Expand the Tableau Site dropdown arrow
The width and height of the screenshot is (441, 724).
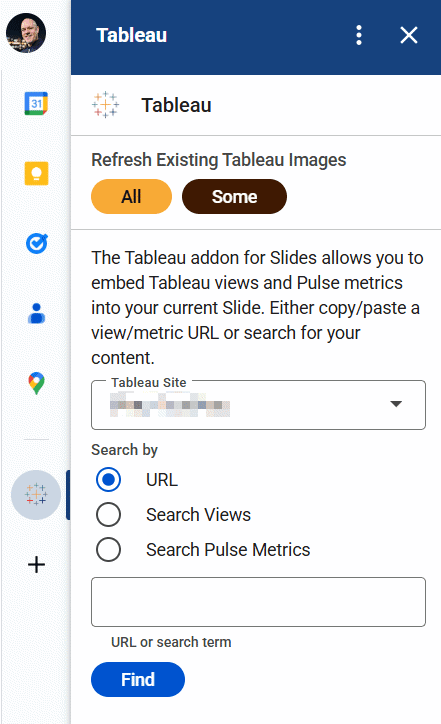396,404
